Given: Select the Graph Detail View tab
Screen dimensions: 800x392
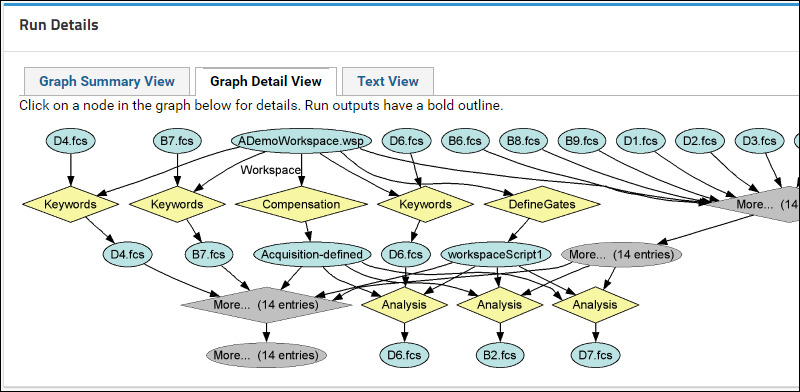Looking at the screenshot, I should pos(266,81).
